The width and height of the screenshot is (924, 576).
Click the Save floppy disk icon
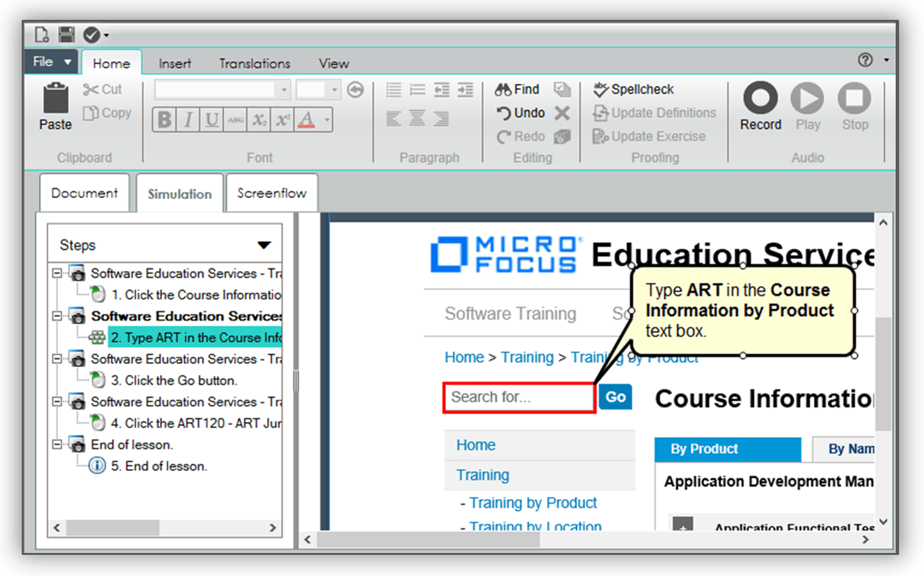[66, 34]
